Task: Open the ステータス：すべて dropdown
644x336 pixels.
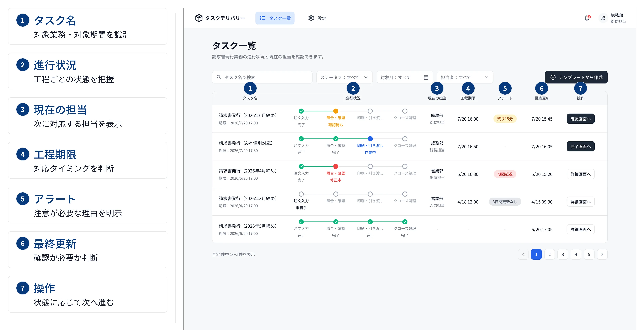Action: [x=344, y=77]
